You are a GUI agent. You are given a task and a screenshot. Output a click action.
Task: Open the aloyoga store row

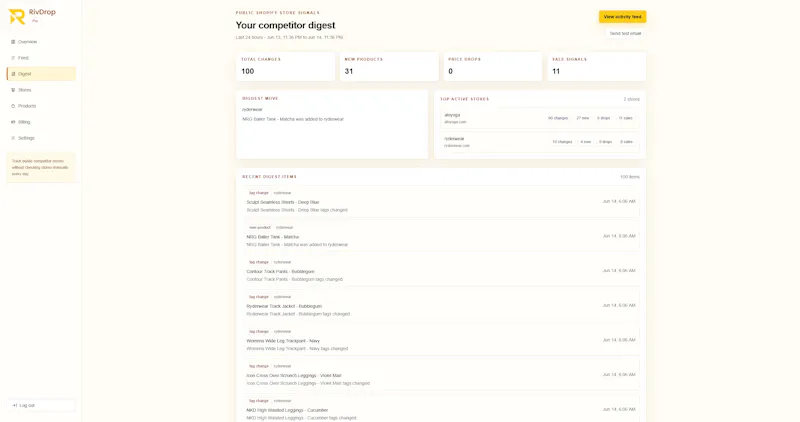point(540,118)
